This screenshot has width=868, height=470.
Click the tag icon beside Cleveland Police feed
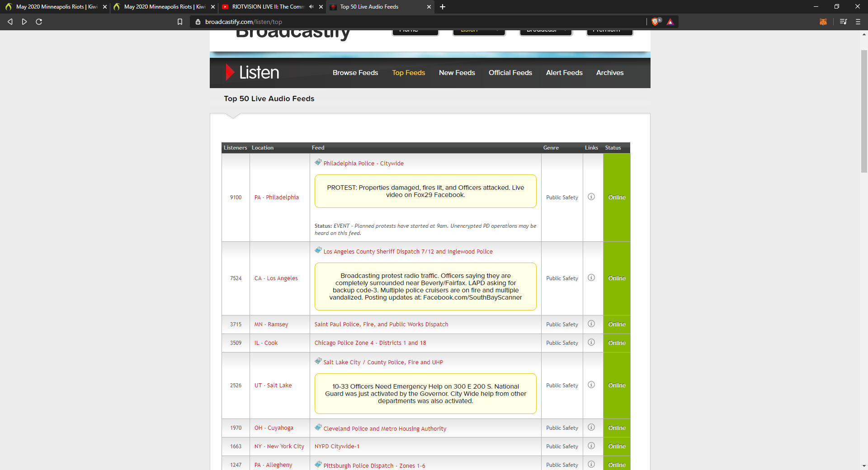point(318,427)
